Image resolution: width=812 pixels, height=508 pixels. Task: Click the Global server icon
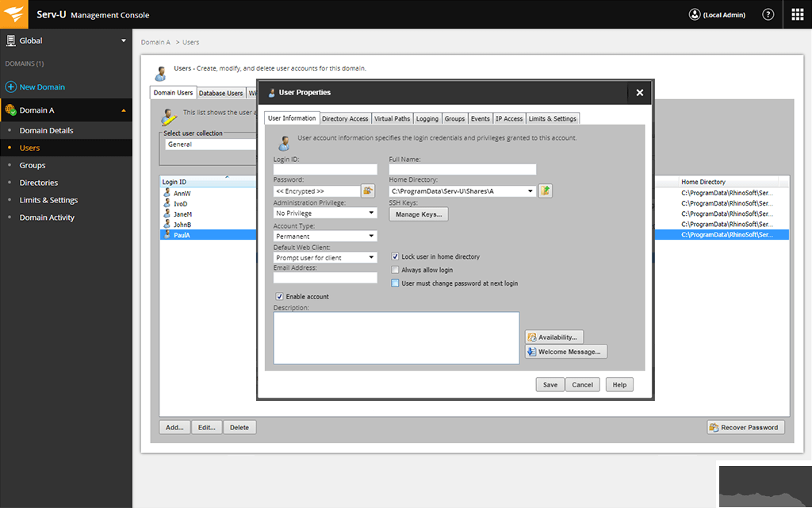point(10,40)
